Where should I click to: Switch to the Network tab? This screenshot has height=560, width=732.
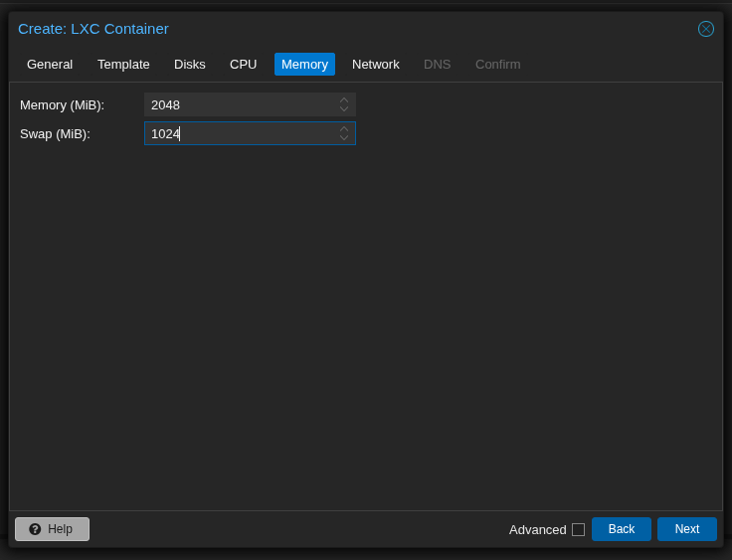376,65
